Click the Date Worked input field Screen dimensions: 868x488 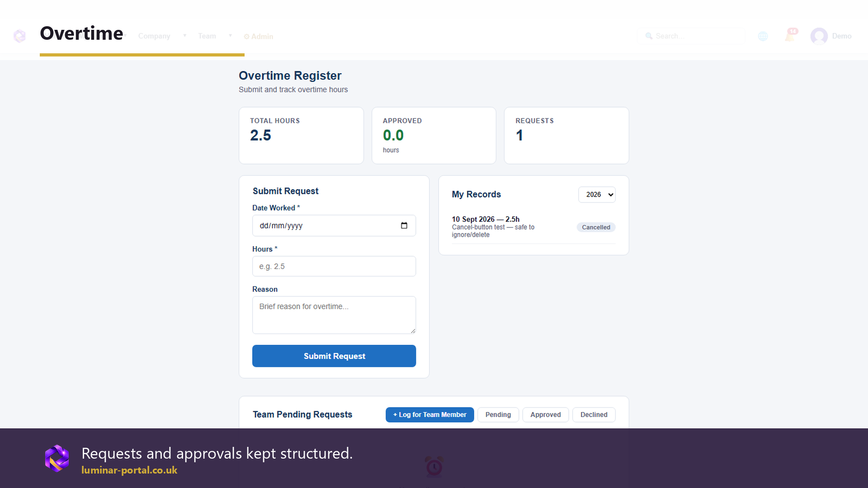(x=334, y=225)
